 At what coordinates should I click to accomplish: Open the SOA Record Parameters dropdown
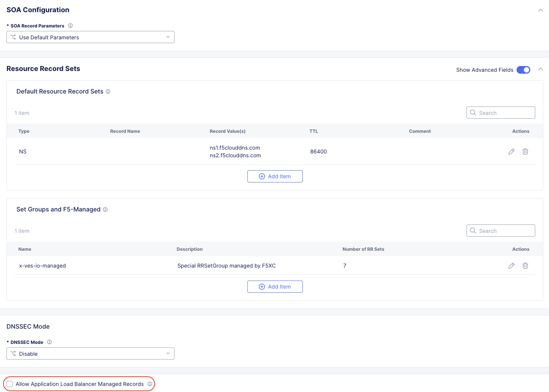pyautogui.click(x=90, y=37)
